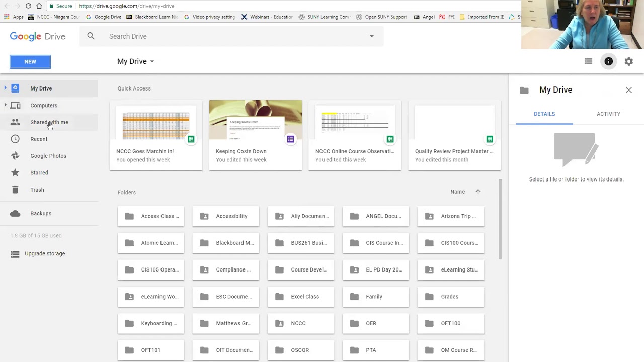Viewport: 644px width, 362px height.
Task: Go to browser home page
Action: pos(39,6)
